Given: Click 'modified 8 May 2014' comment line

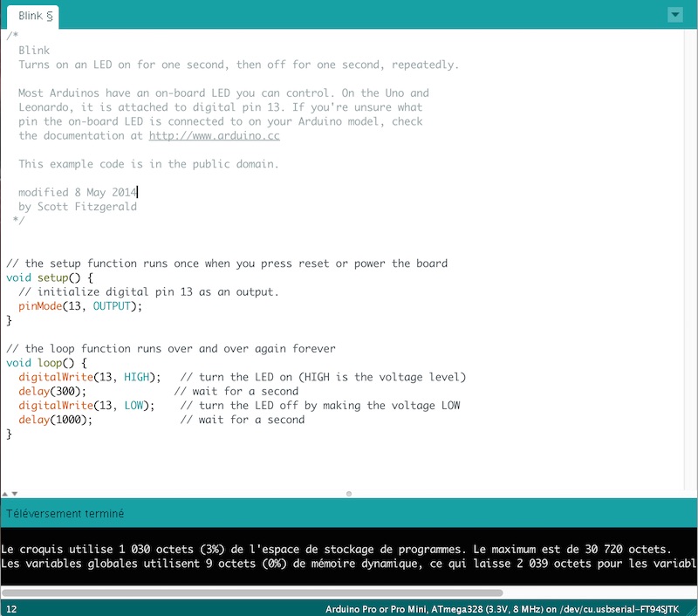Looking at the screenshot, I should 78,192.
